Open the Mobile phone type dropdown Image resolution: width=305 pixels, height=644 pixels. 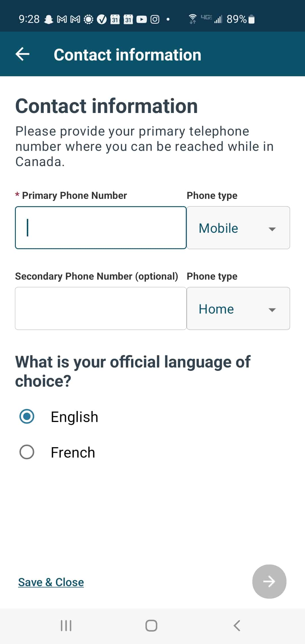coord(238,228)
